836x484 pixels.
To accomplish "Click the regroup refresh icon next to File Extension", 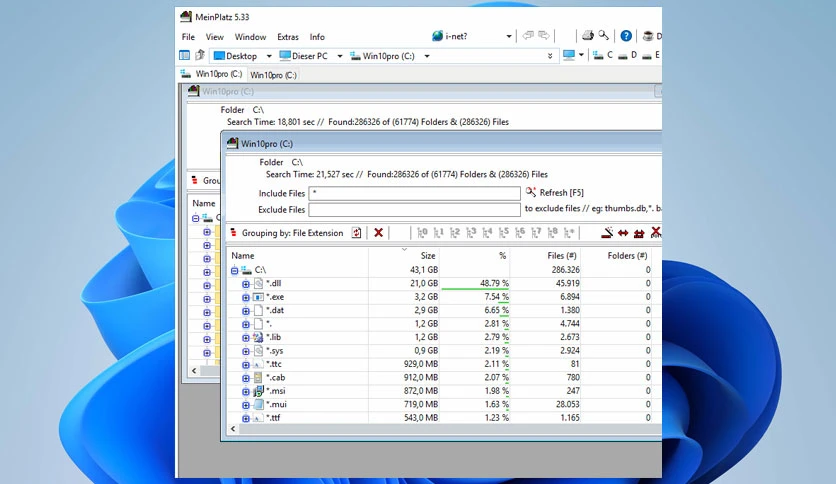I will [x=356, y=232].
